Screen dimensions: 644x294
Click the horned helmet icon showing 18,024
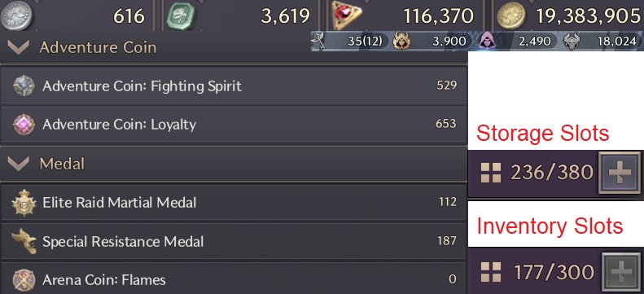coord(571,41)
